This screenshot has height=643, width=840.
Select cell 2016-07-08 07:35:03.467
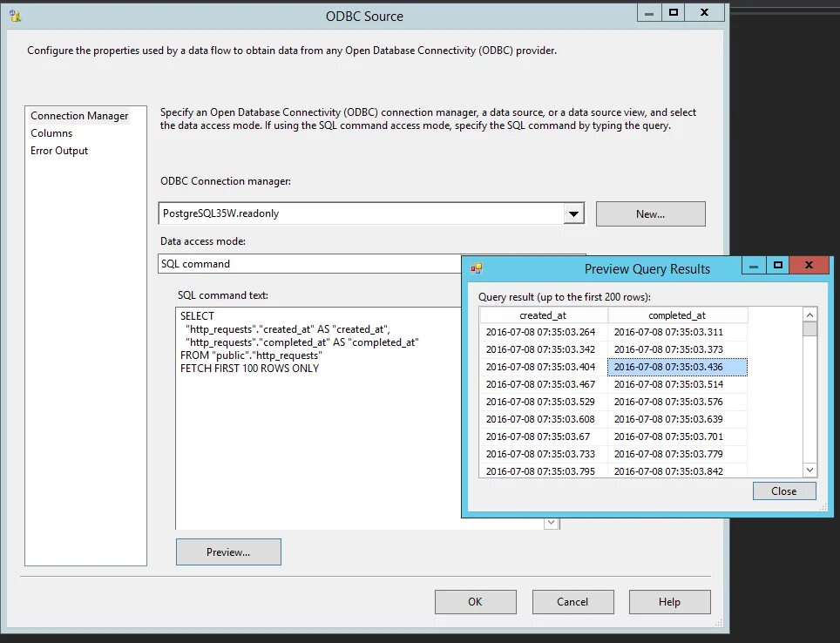[x=543, y=384]
